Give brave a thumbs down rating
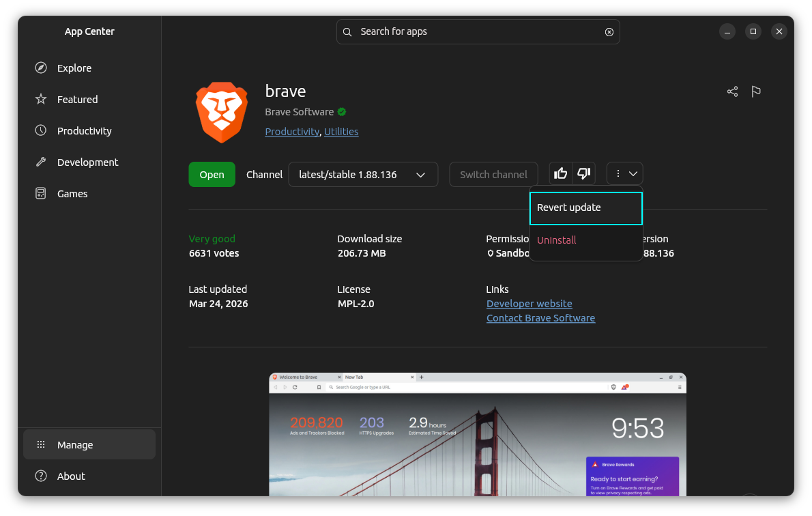Image resolution: width=812 pixels, height=516 pixels. pyautogui.click(x=583, y=173)
